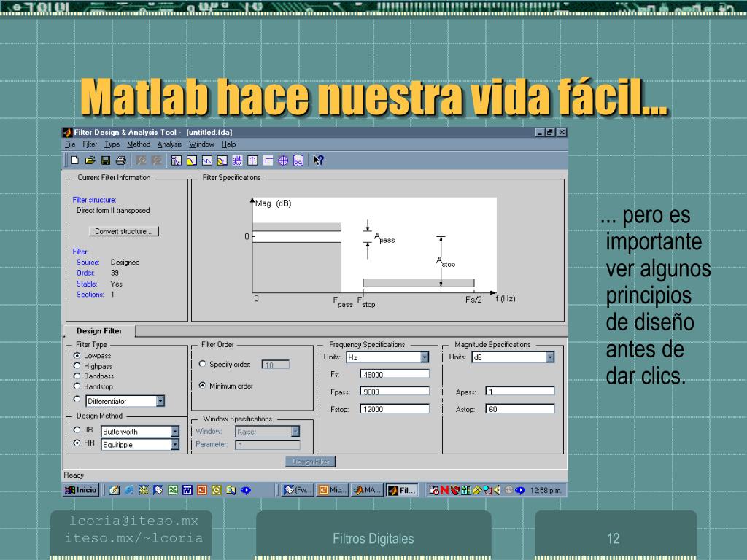747x560 pixels.
Task: Click the Convert structure button
Action: [123, 231]
